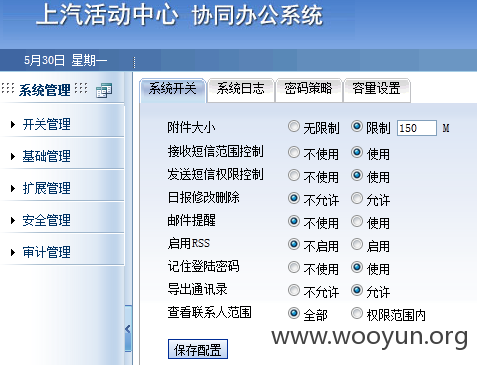Expand the 开关管理 menu arrow
Viewport: 477px width, 365px height.
click(x=13, y=125)
